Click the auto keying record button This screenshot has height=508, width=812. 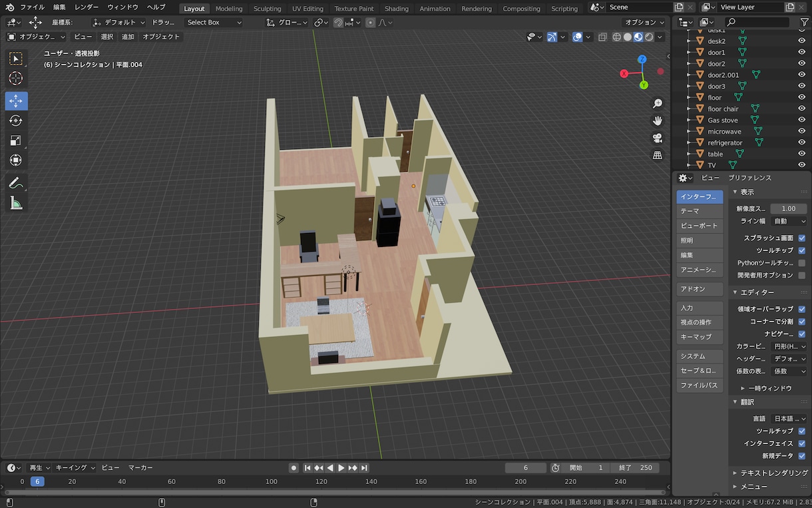pos(294,468)
